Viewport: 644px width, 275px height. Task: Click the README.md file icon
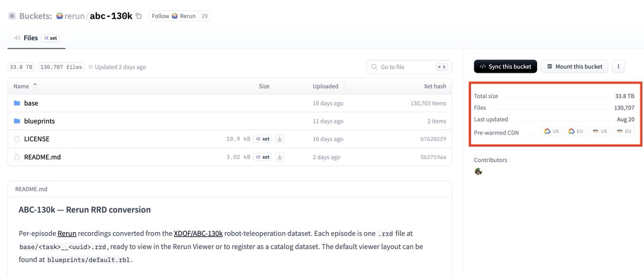(x=17, y=157)
